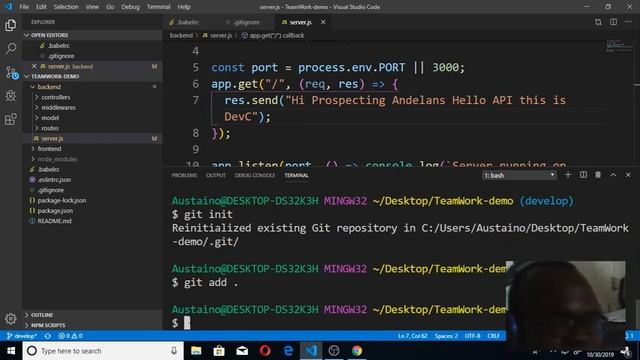
Task: Open File Explorer from taskbar
Action: (x=196, y=351)
